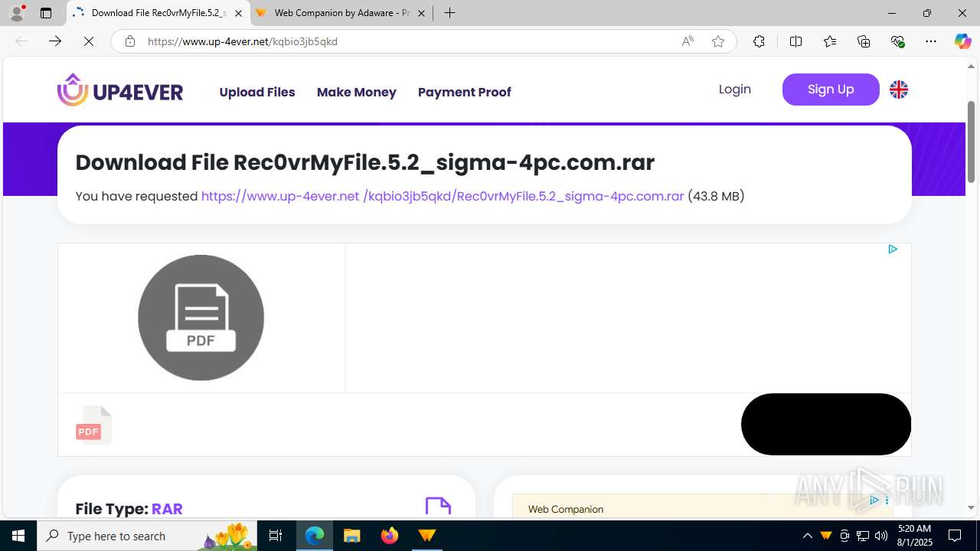Open Task View on taskbar
This screenshot has width=980, height=551.
276,536
